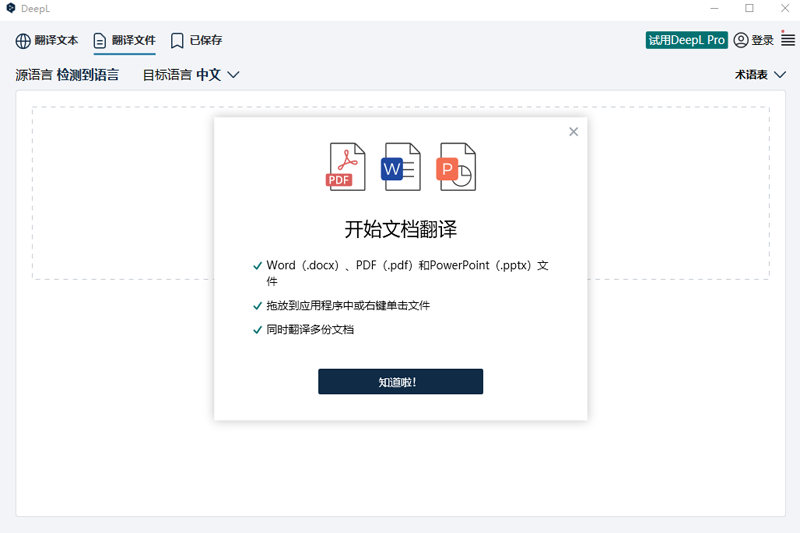Click the PDF file icon
Image resolution: width=800 pixels, height=533 pixels.
coord(345,167)
